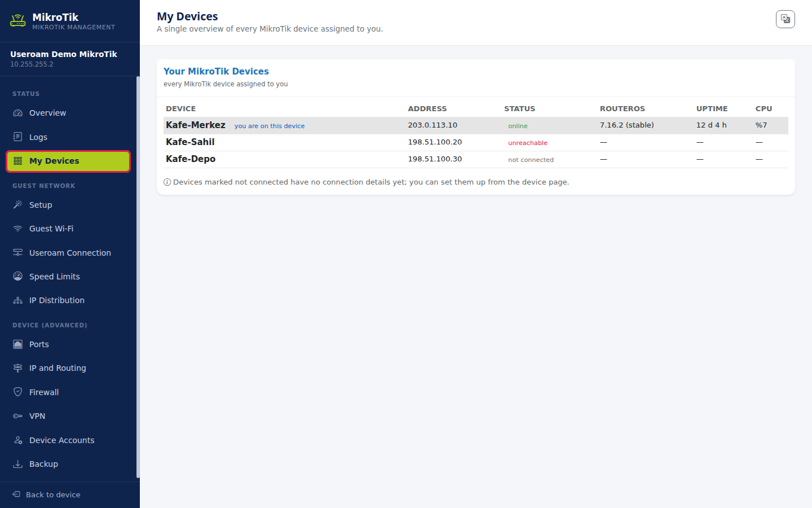Screen dimensions: 812x508
Task: Click the sidebar vertical scrollbar
Action: pyautogui.click(x=138, y=277)
